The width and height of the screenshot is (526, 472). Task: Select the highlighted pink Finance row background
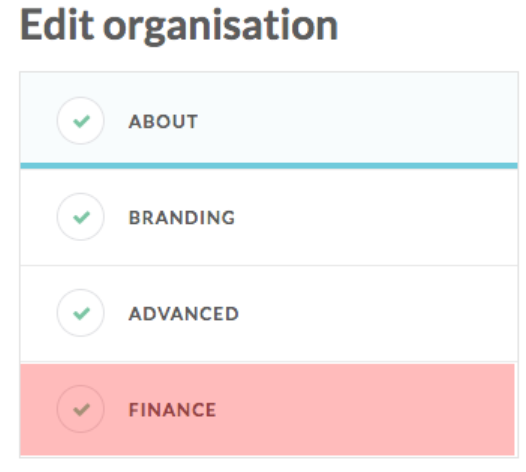tap(267, 410)
